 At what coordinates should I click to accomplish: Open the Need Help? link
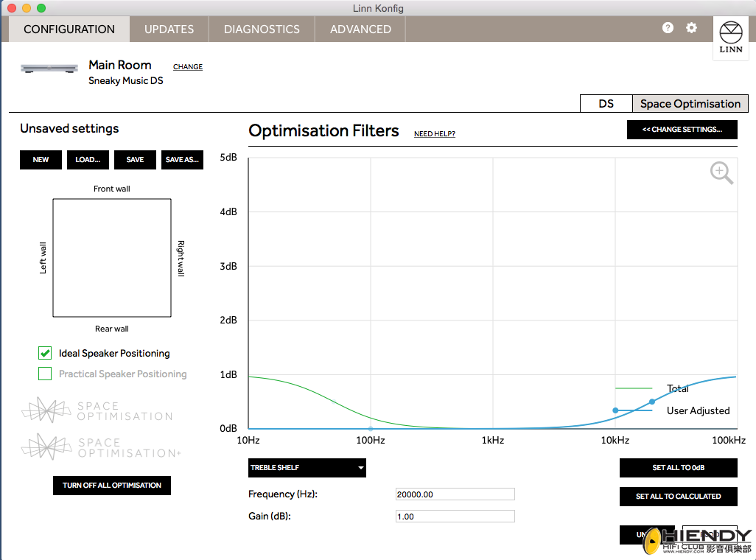click(x=435, y=133)
